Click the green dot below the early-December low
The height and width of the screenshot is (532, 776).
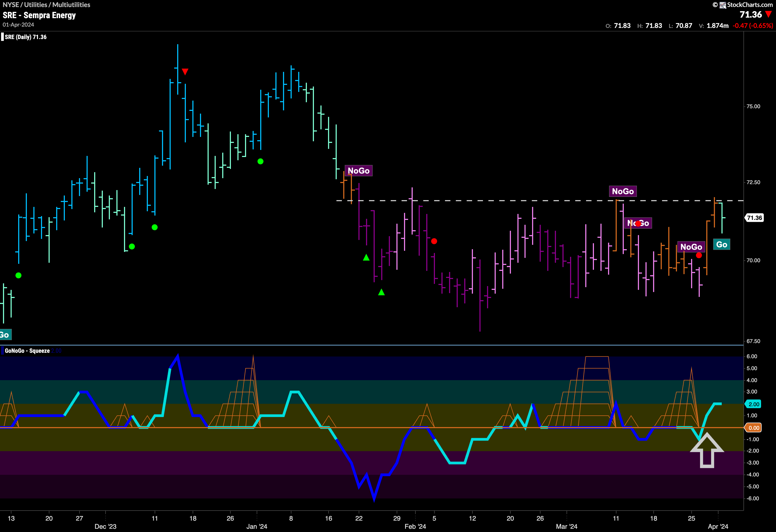pos(132,247)
